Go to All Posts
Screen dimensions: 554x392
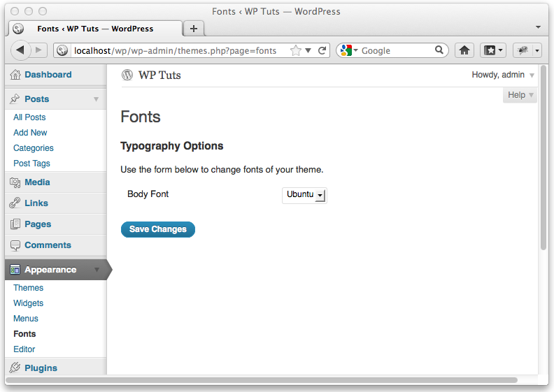(29, 117)
